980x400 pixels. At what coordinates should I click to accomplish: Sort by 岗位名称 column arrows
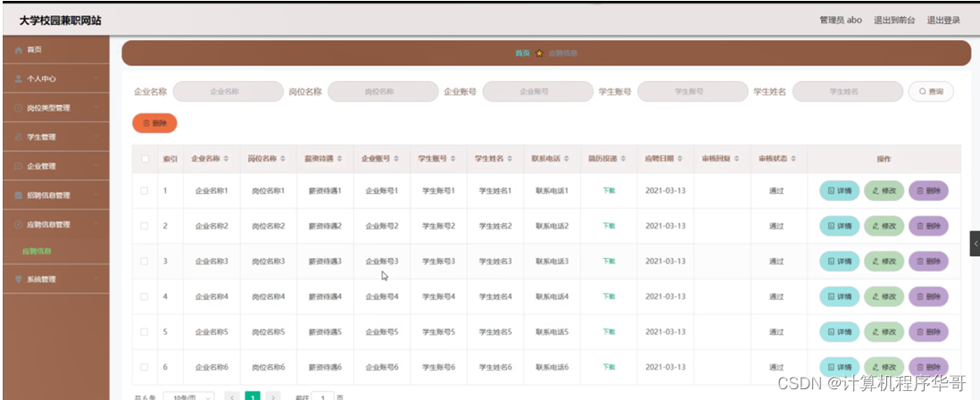tap(283, 159)
